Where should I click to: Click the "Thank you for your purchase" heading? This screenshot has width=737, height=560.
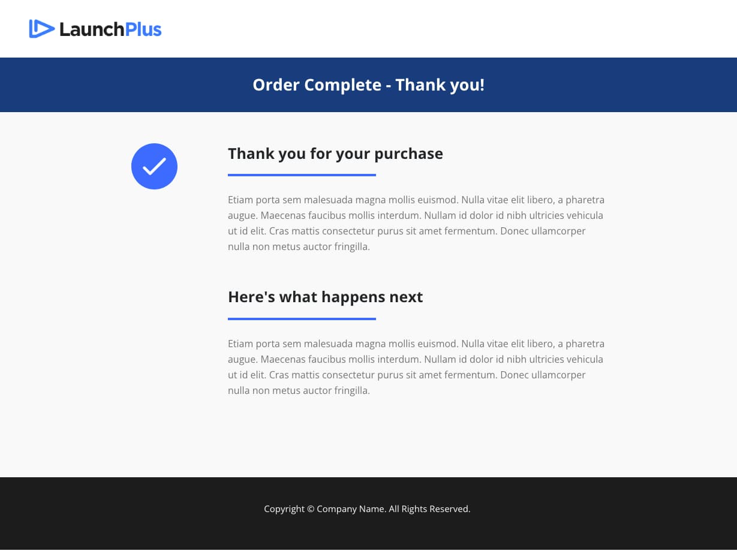[x=335, y=154]
